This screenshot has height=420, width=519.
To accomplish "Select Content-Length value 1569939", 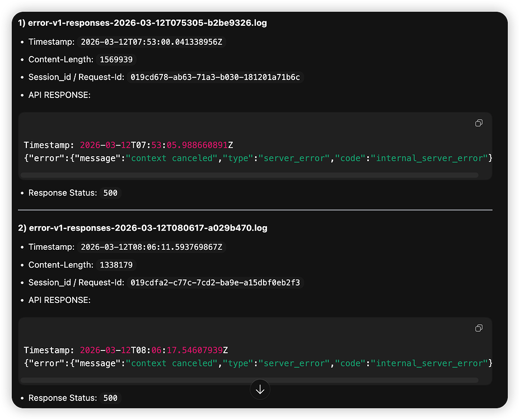I will (116, 59).
